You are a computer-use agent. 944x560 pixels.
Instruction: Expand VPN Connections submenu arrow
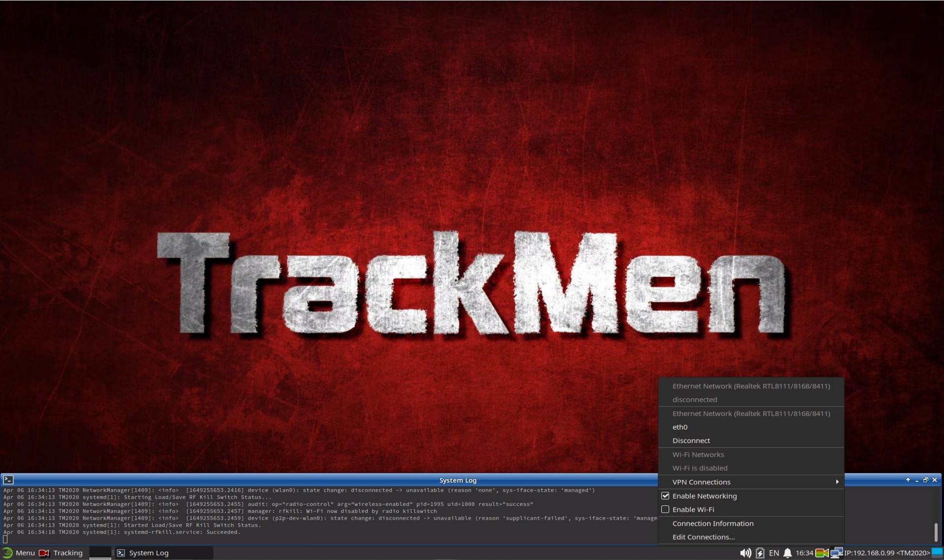[x=837, y=482]
